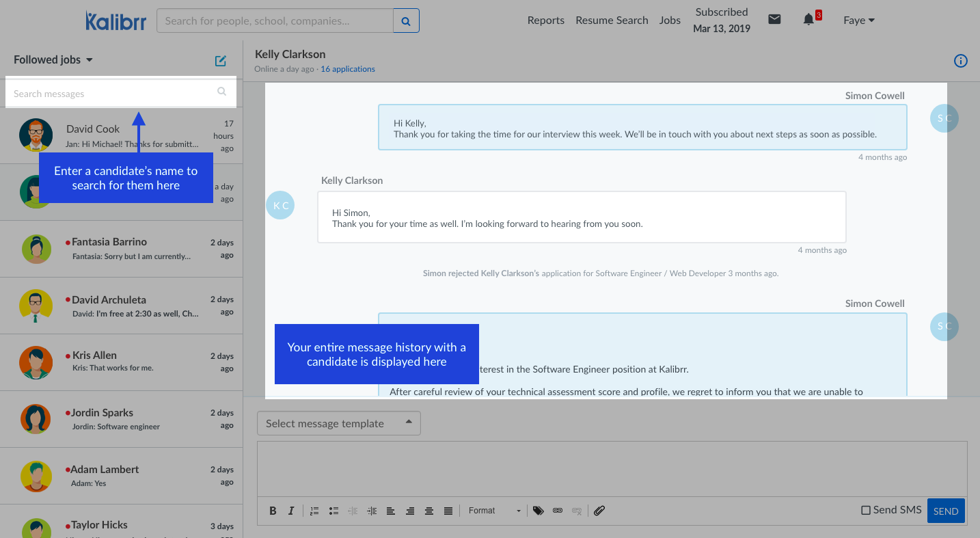
Task: Toggle italic text formatting
Action: 291,511
